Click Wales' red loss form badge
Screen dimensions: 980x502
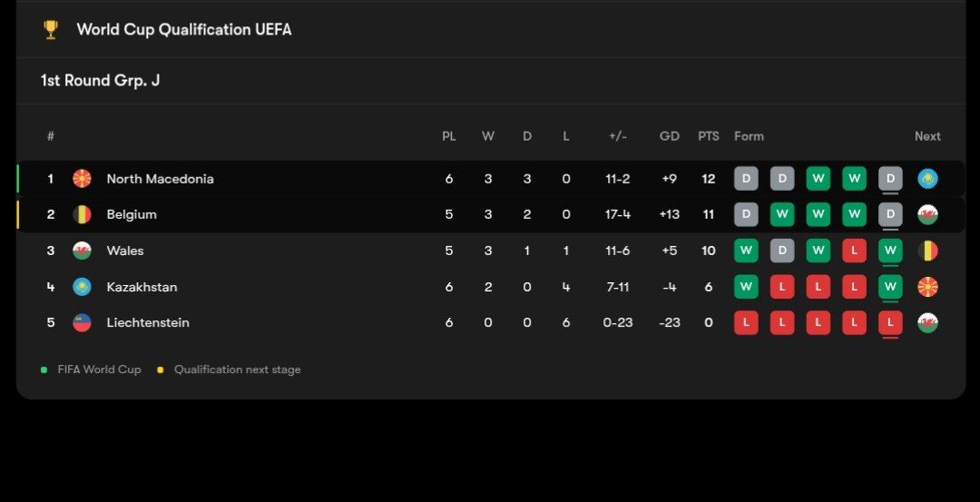pos(854,251)
